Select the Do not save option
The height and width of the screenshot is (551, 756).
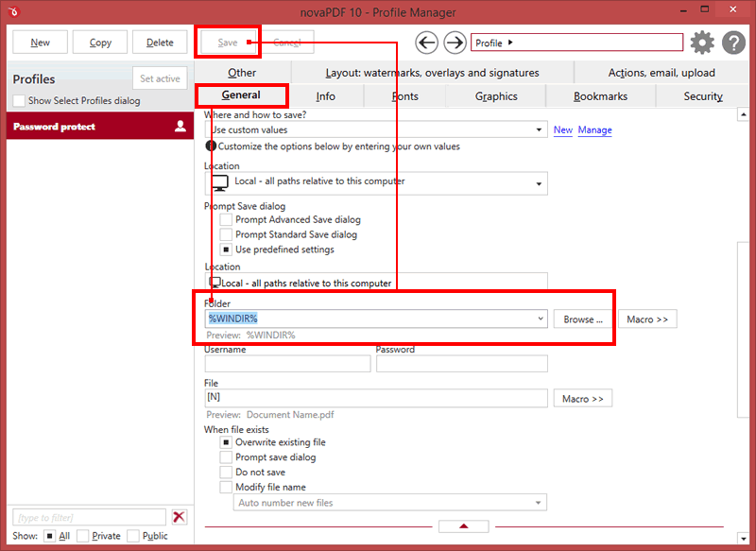click(226, 472)
